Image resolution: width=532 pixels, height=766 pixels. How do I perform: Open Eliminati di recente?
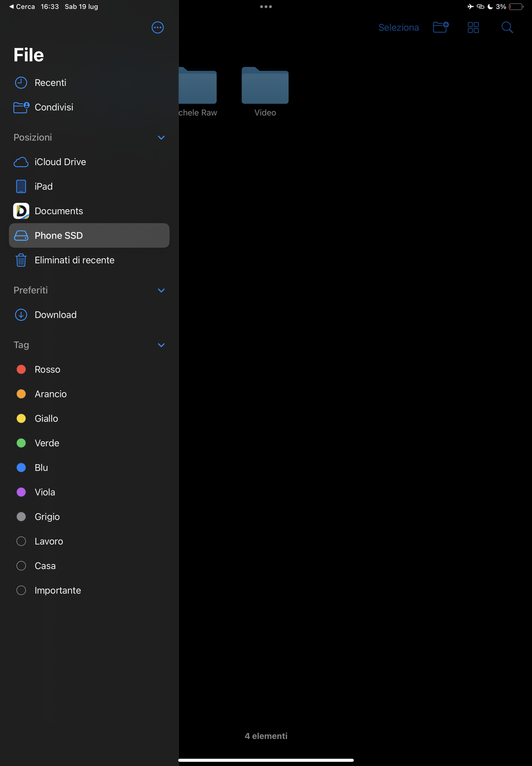pos(89,260)
